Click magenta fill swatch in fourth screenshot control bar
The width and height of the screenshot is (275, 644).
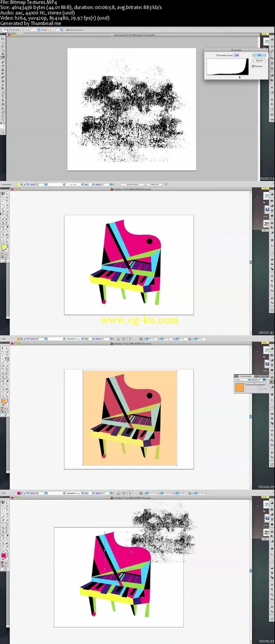[x=19, y=492]
